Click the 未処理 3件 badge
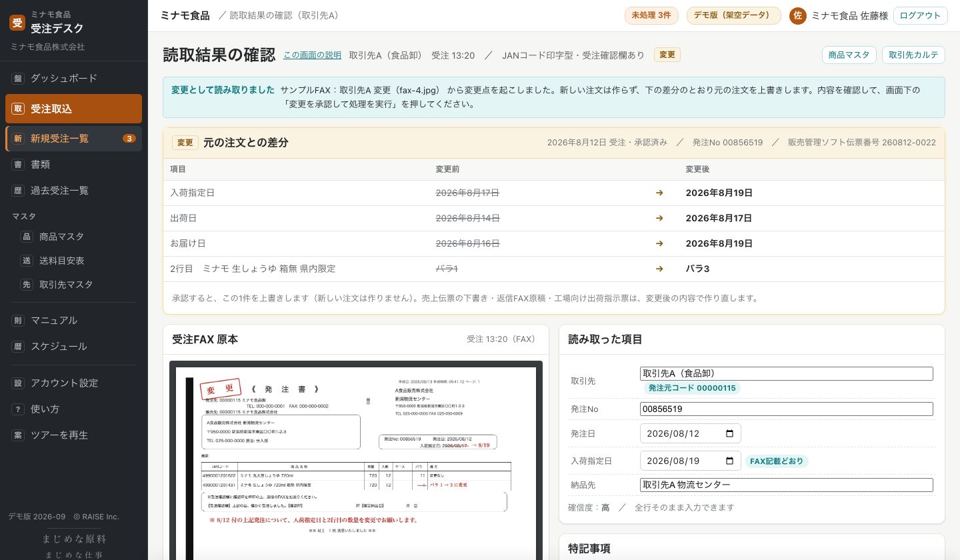 (651, 15)
